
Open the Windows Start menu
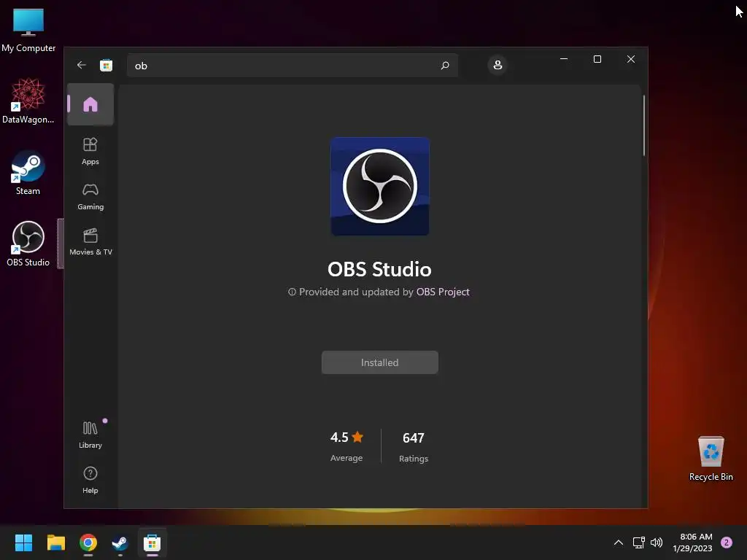pyautogui.click(x=23, y=542)
